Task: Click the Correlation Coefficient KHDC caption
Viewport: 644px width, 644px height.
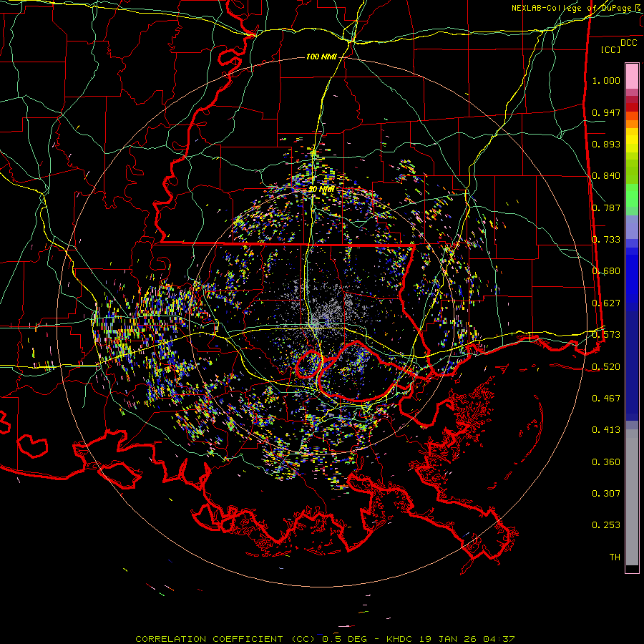Action: (x=325, y=639)
